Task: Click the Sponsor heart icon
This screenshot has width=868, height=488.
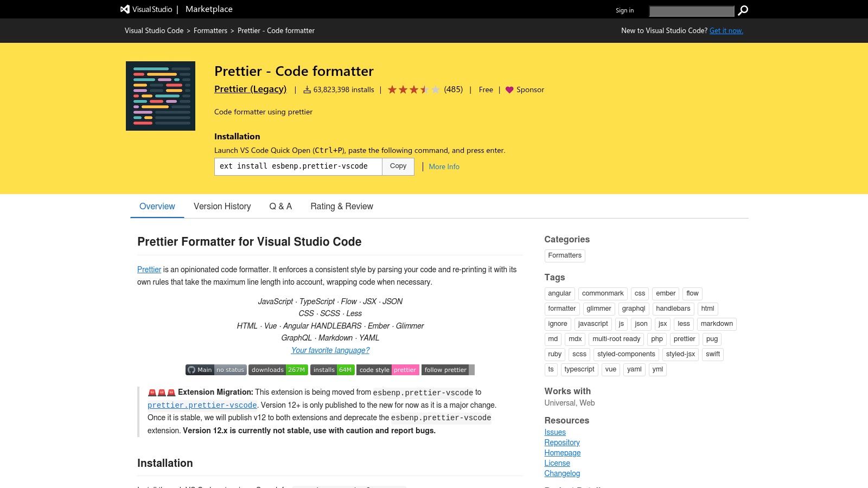Action: (x=509, y=90)
